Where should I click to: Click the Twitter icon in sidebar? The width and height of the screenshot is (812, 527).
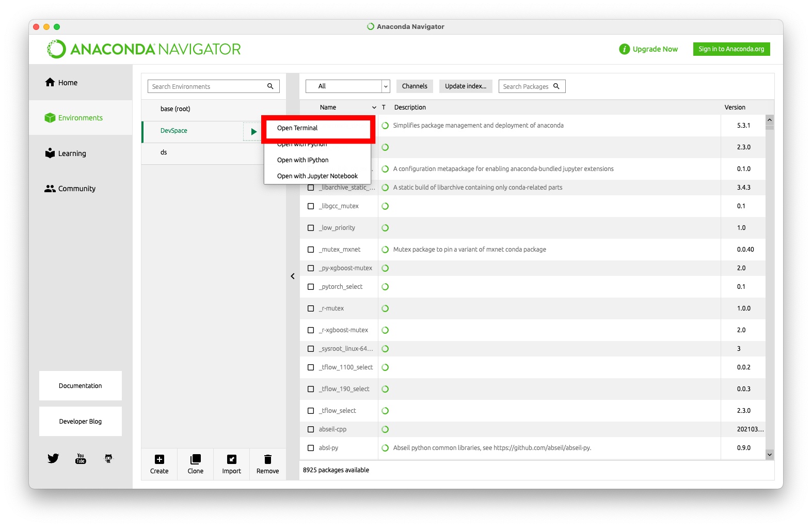pos(53,458)
